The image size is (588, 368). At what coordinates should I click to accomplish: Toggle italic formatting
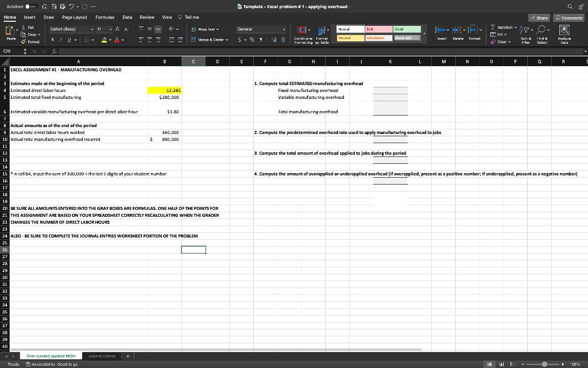click(61, 39)
